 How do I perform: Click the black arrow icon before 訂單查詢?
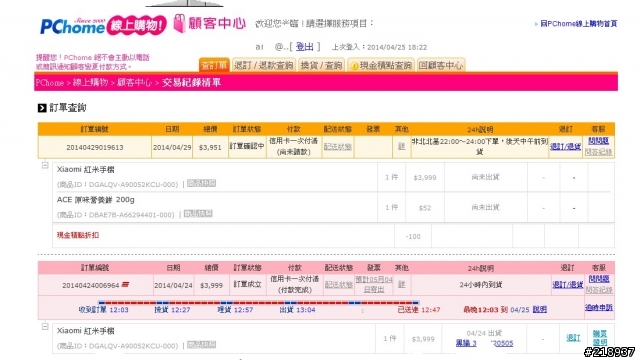[x=42, y=108]
